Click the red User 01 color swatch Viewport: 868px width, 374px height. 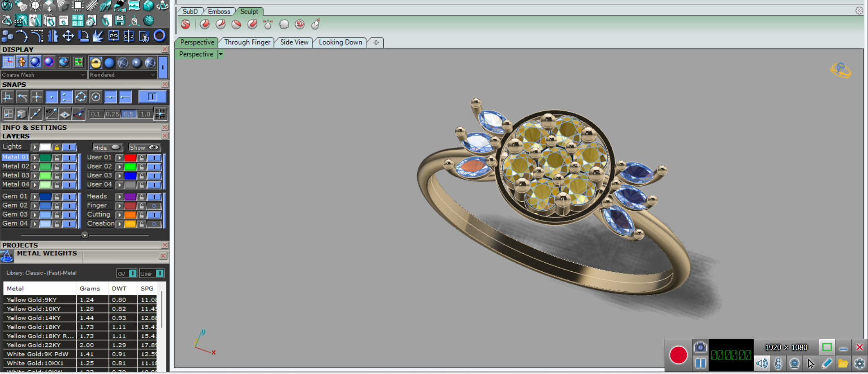130,158
